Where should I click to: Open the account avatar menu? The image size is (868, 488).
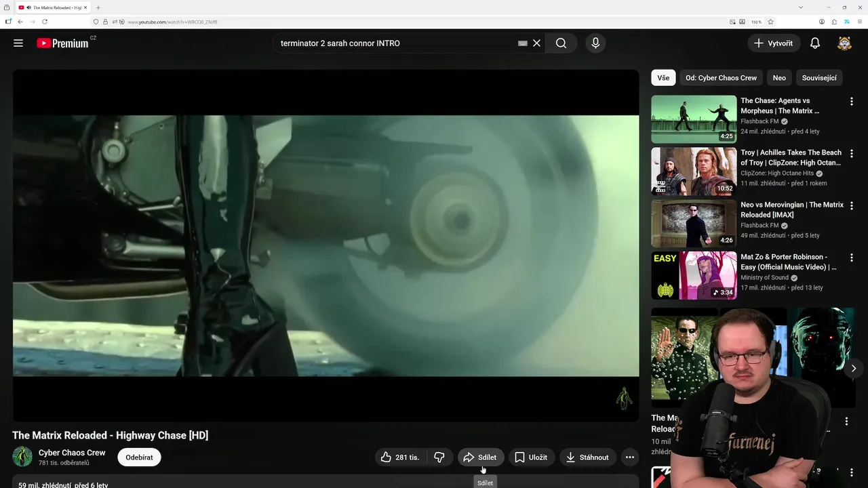click(844, 43)
